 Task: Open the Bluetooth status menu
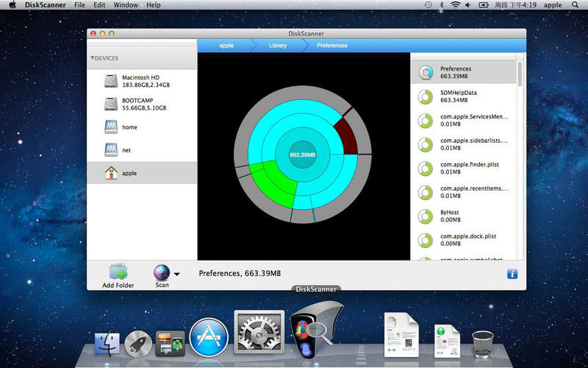[x=442, y=5]
